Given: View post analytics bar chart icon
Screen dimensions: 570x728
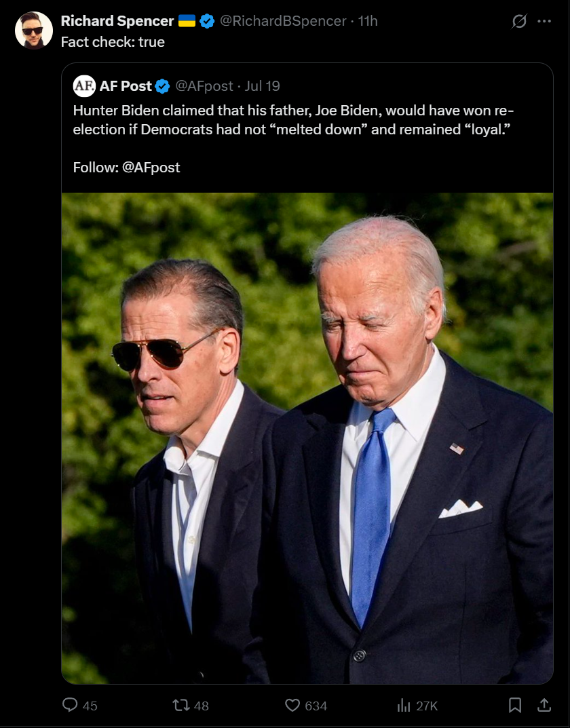Looking at the screenshot, I should pyautogui.click(x=404, y=706).
